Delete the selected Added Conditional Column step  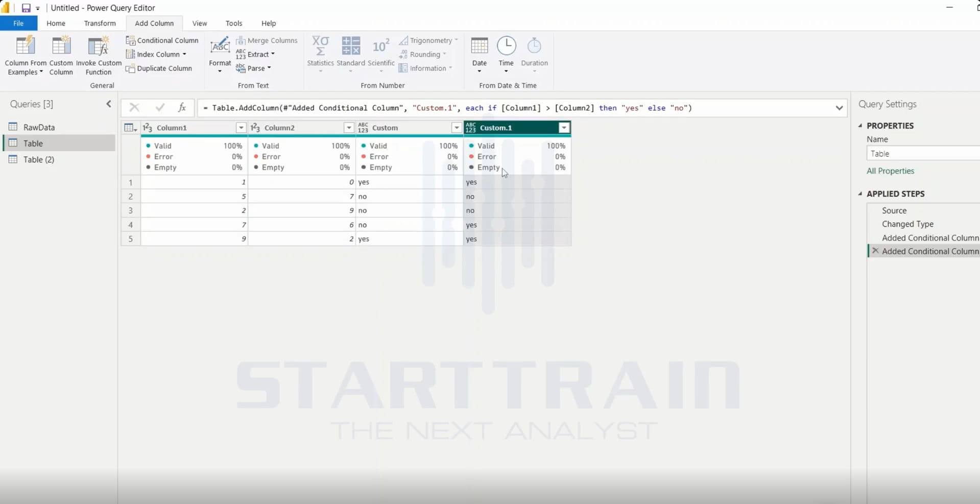(x=875, y=251)
